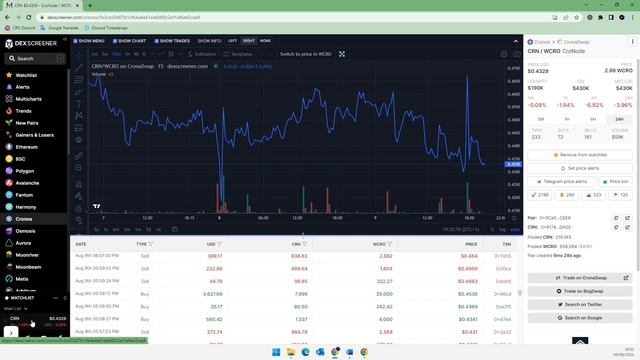Toggle auto scale on chart
640x360 pixels.
point(515,229)
